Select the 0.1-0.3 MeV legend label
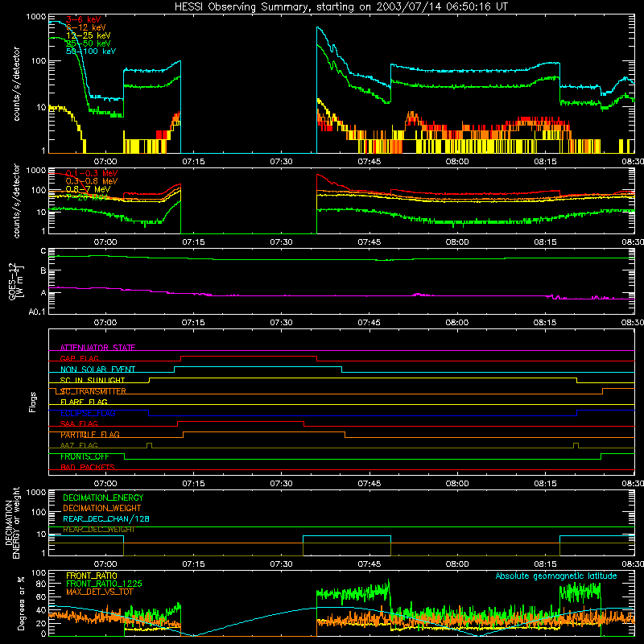 coord(92,173)
